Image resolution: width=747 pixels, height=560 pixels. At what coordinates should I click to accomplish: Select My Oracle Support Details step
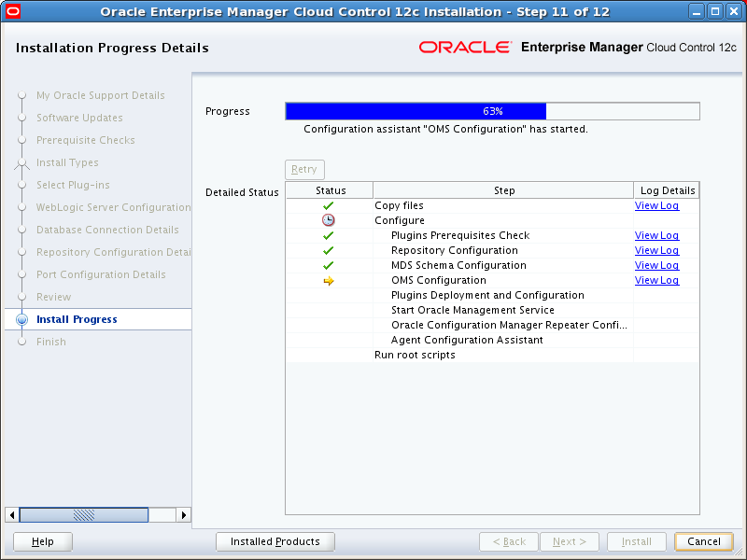[x=101, y=95]
